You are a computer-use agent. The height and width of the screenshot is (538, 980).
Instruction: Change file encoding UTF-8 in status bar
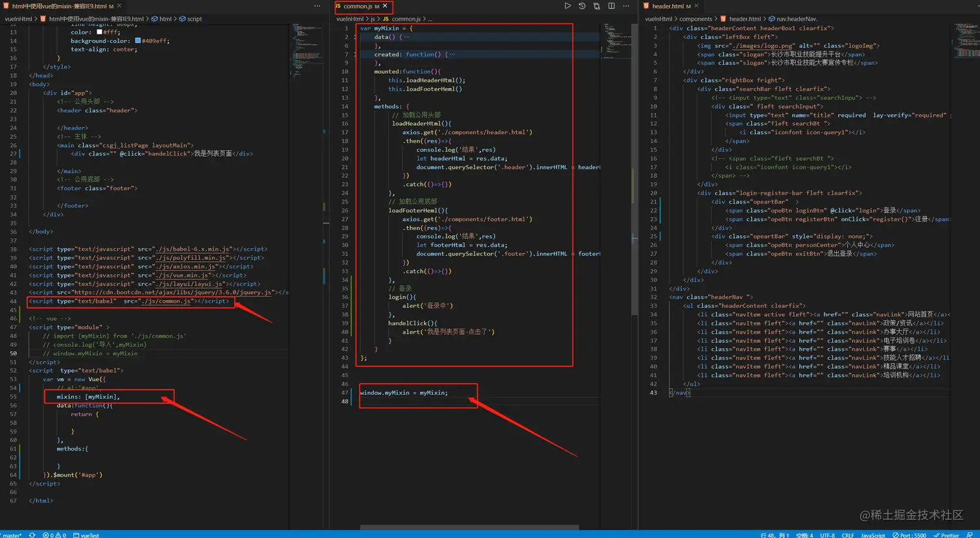[x=827, y=535]
